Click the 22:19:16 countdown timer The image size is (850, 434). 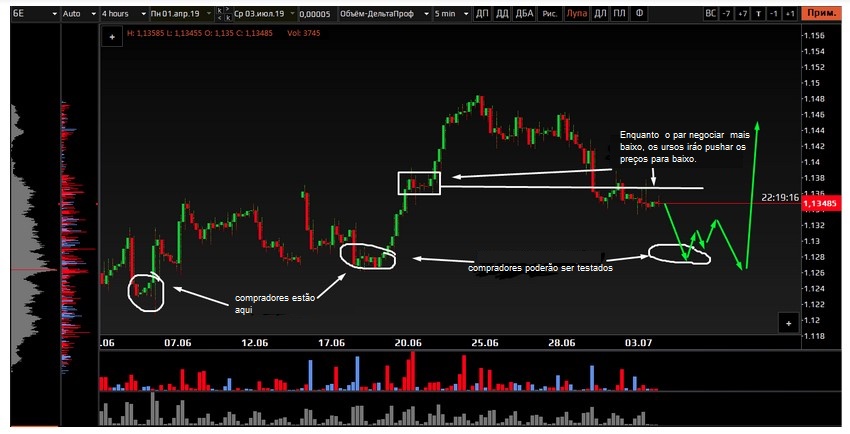click(780, 198)
